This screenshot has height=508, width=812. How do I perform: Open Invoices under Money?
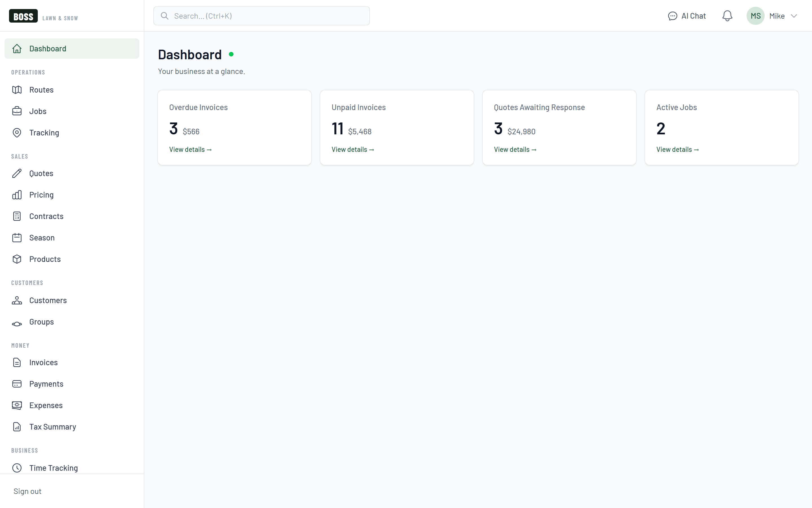(x=72, y=363)
